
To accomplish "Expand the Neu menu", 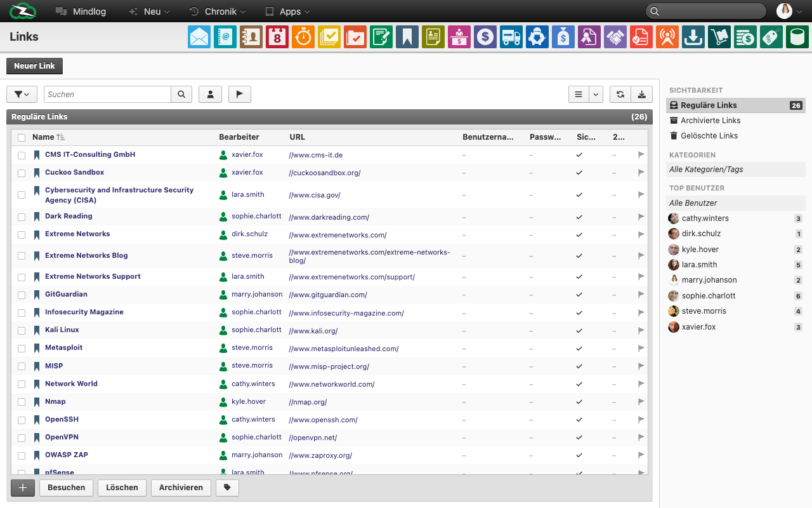I will click(149, 11).
